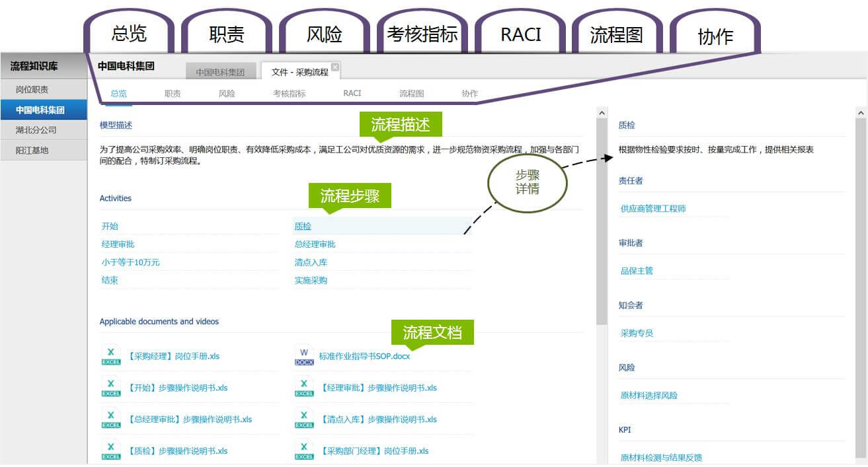Click Excel icon beside 【经理审批】步骤操作说明书

(304, 387)
